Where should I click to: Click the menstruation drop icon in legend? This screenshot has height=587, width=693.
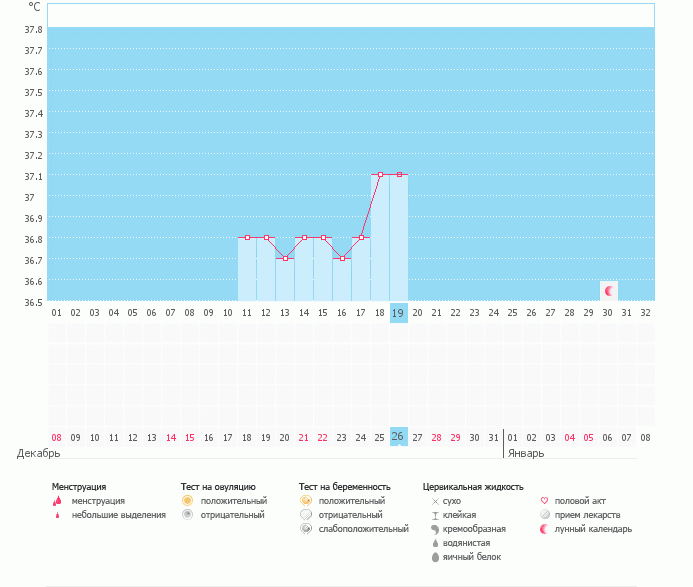tap(57, 501)
